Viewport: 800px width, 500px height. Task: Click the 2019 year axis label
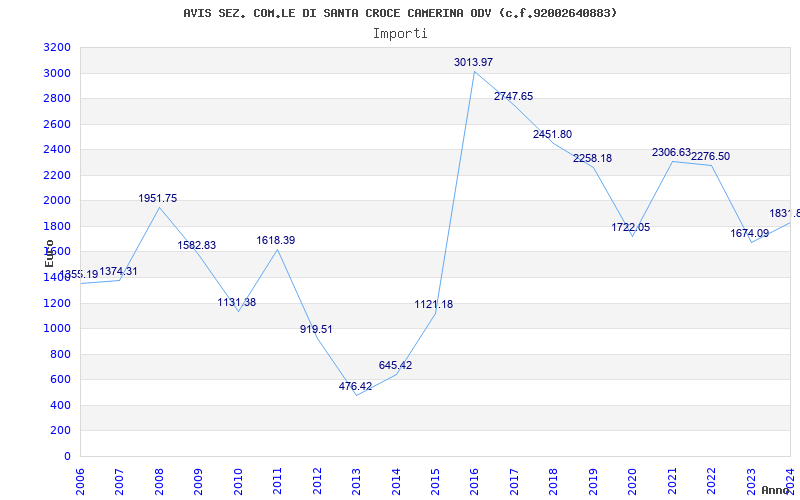(593, 482)
